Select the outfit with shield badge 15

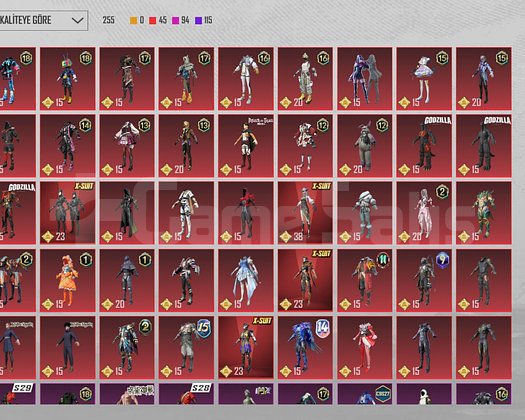pos(186,348)
